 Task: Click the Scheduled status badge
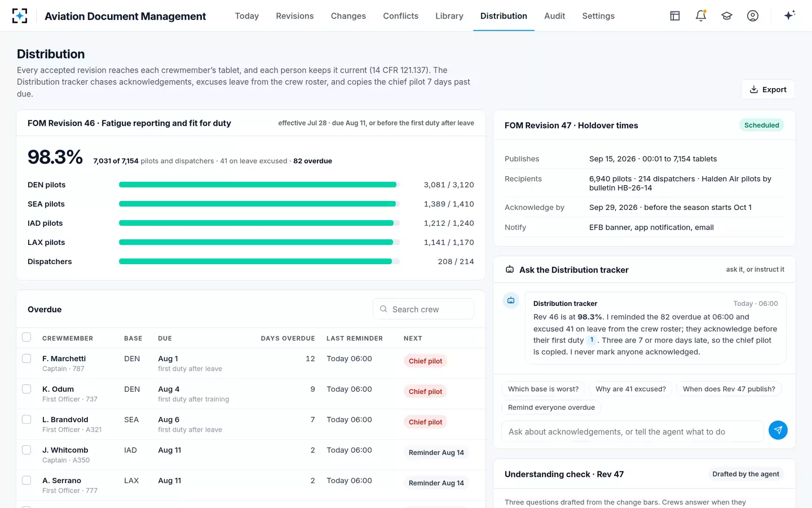(761, 125)
